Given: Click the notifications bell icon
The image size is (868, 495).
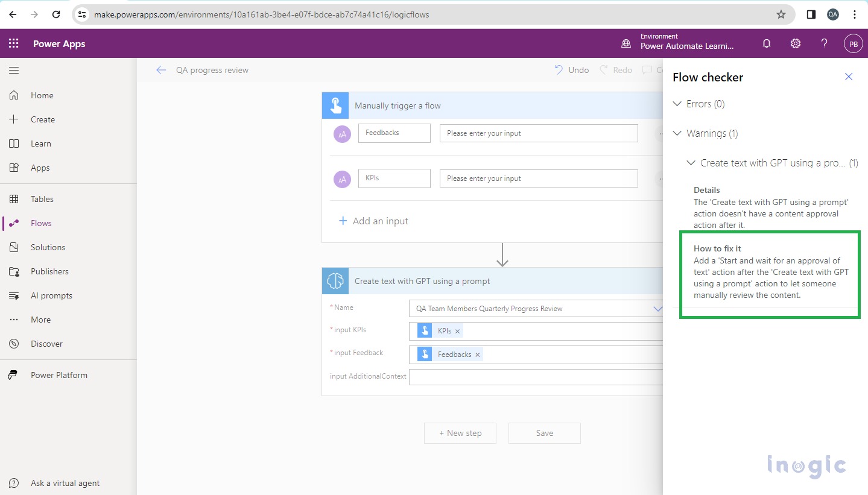Looking at the screenshot, I should [767, 43].
